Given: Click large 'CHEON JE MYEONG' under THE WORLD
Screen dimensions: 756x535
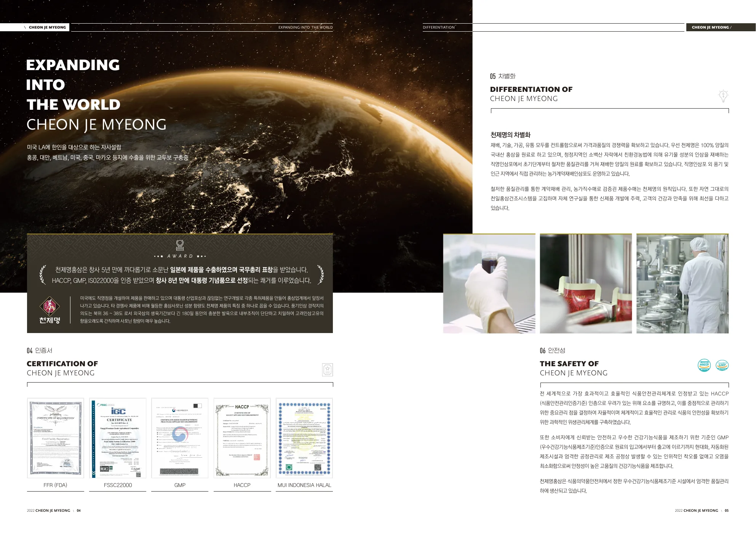Looking at the screenshot, I should tap(96, 125).
